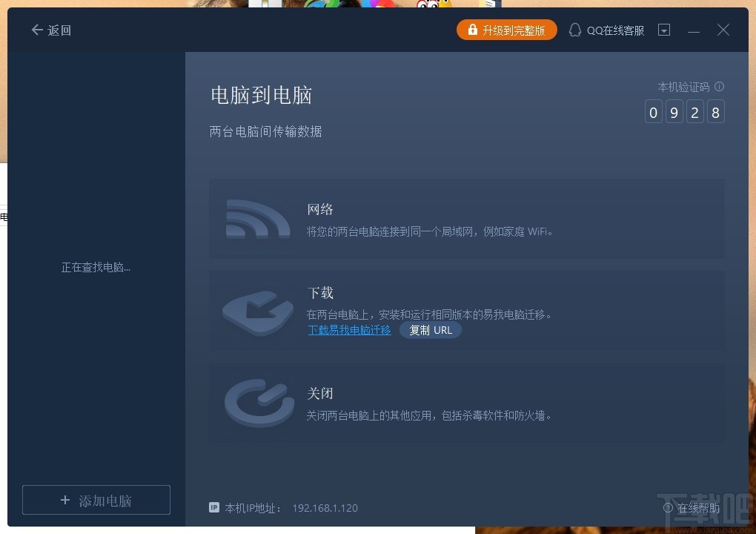Select the 关闭 option row
The width and height of the screenshot is (756, 534).
pos(467,403)
